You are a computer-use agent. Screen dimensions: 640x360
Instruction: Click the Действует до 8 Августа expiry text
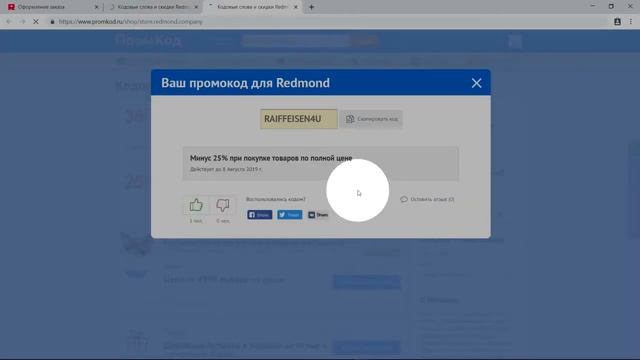coord(226,169)
